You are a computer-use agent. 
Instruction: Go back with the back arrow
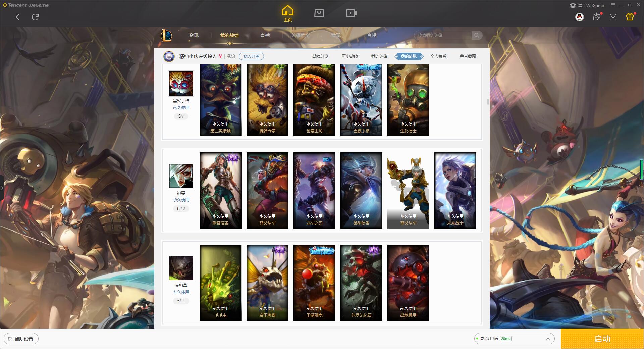click(x=18, y=17)
